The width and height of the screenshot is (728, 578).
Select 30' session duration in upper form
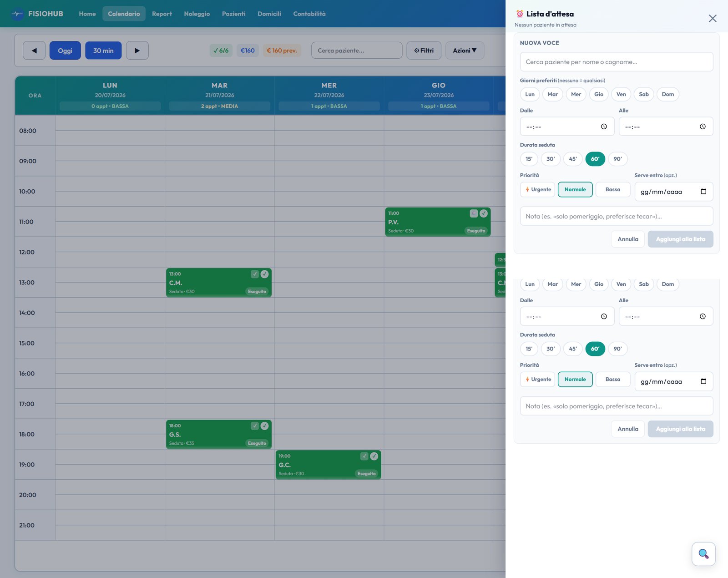551,159
